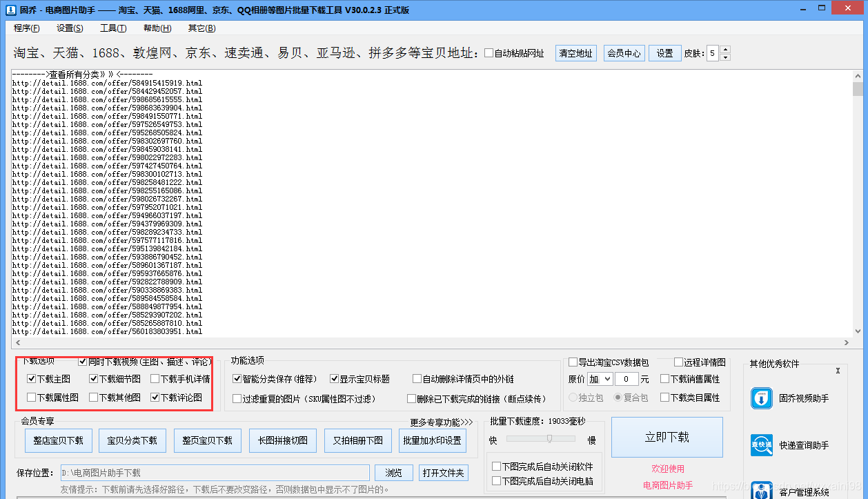Enable 自动删除详情页中的外链

pyautogui.click(x=417, y=379)
